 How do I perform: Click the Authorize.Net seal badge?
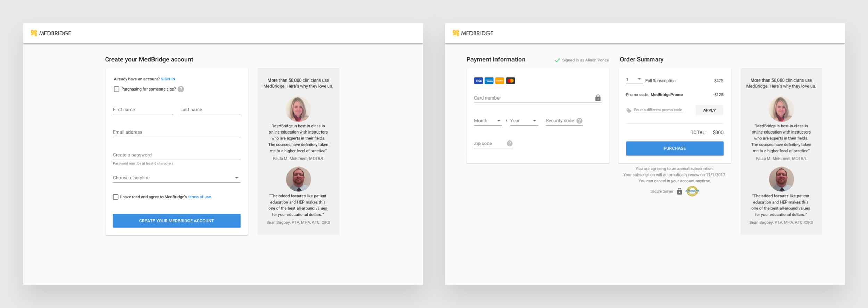[x=692, y=191]
